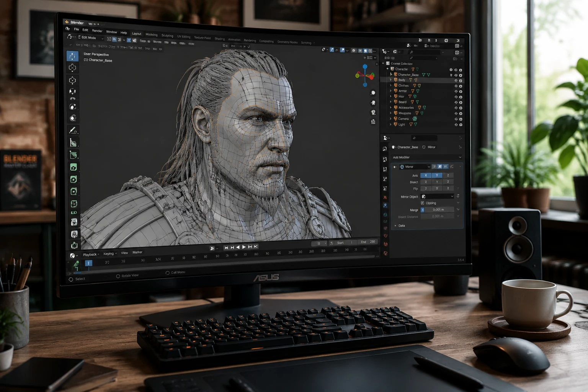Screen dimensions: 588x392
Task: Click the Blender logo icon
Action: [x=67, y=22]
